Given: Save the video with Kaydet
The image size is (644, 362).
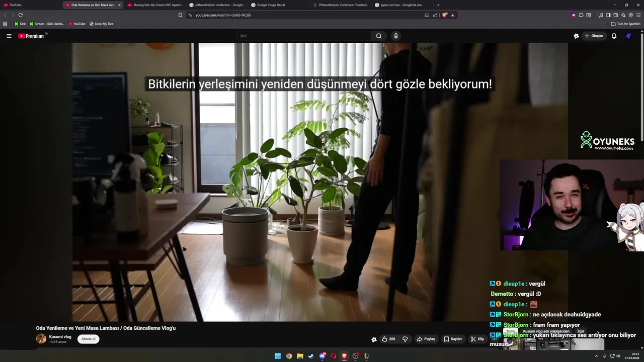Looking at the screenshot, I should coord(453,339).
